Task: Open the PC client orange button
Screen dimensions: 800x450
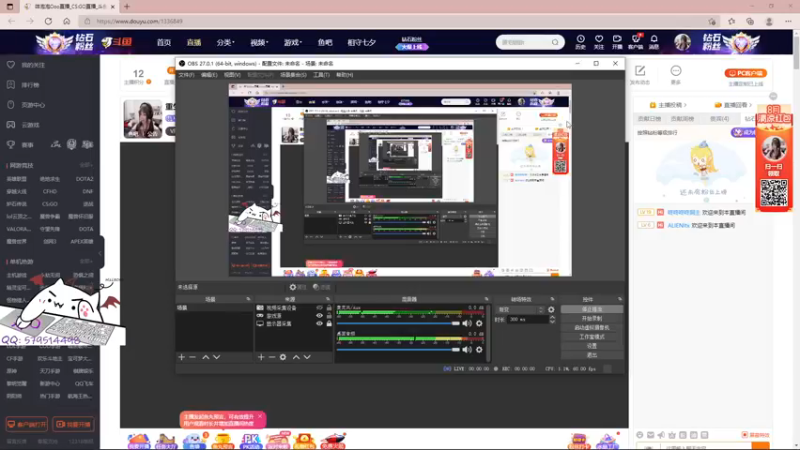Action: (745, 73)
